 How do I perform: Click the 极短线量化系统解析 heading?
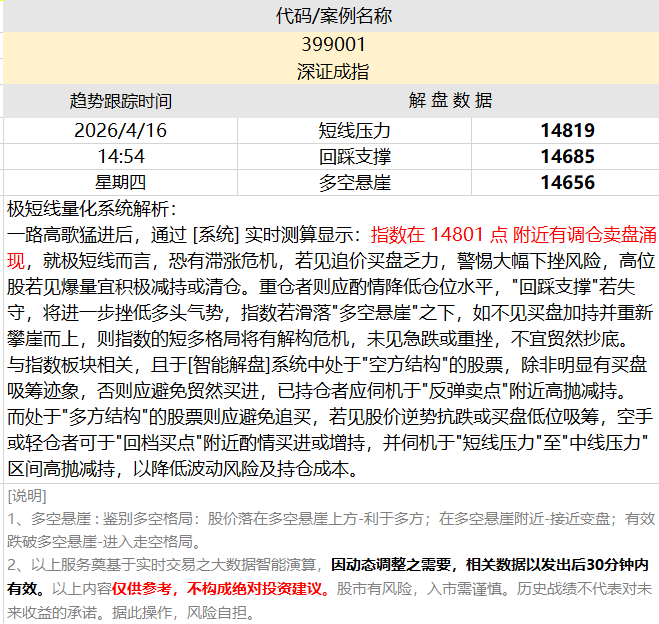[91, 209]
